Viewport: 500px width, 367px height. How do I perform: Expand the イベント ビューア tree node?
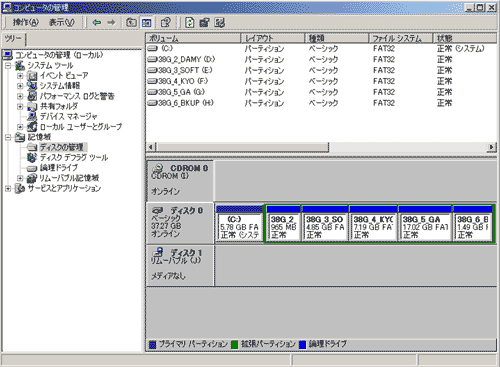click(20, 76)
